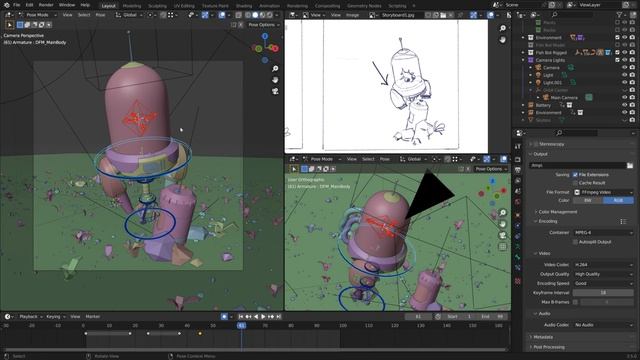Open the image editor's Image menu
Viewport: 640px width, 360px height.
352,15
